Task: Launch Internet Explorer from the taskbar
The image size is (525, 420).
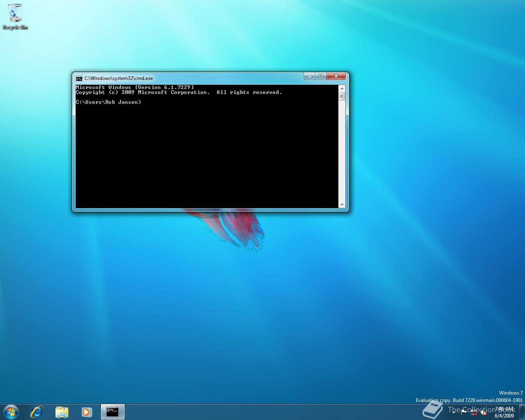Action: [37, 412]
